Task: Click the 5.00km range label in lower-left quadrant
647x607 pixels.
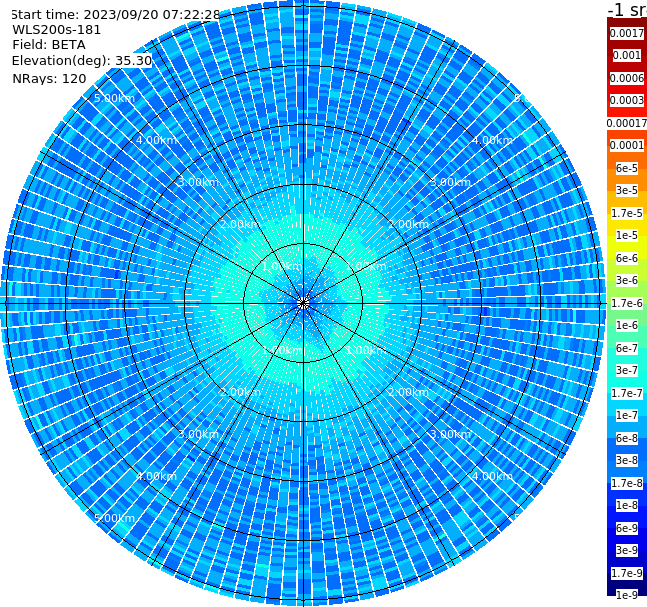Action: (114, 518)
